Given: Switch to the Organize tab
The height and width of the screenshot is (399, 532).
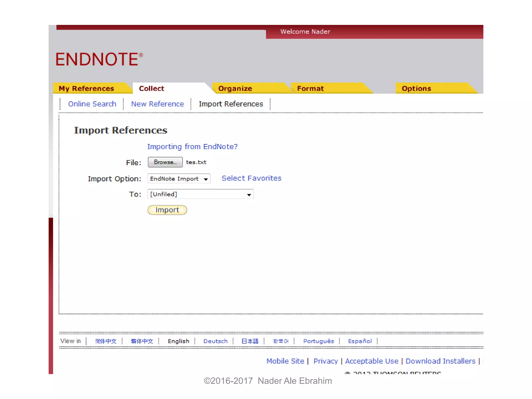Looking at the screenshot, I should click(x=235, y=89).
